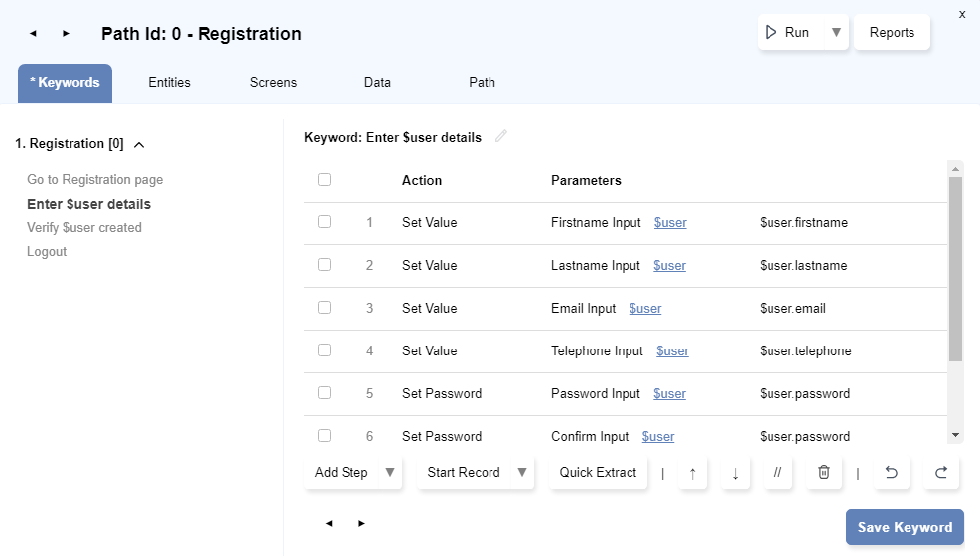980x559 pixels.
Task: Click the undo arrow icon
Action: [x=891, y=473]
